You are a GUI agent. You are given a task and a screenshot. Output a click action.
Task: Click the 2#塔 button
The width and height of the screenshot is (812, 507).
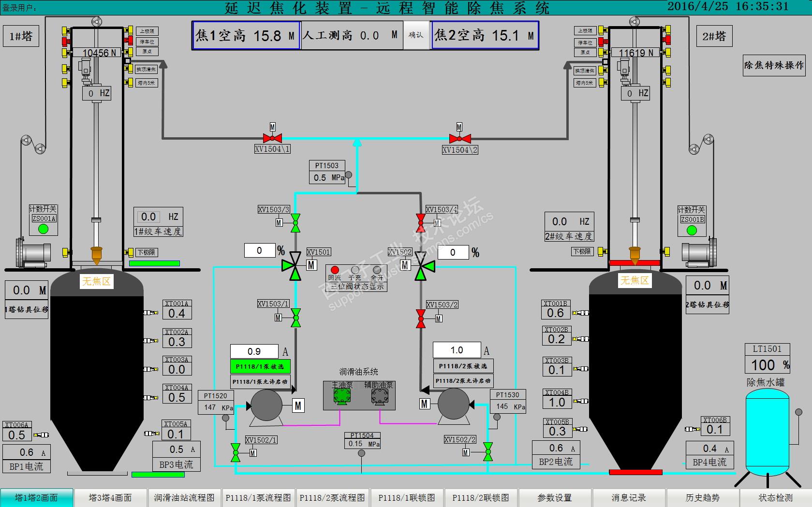(x=714, y=36)
